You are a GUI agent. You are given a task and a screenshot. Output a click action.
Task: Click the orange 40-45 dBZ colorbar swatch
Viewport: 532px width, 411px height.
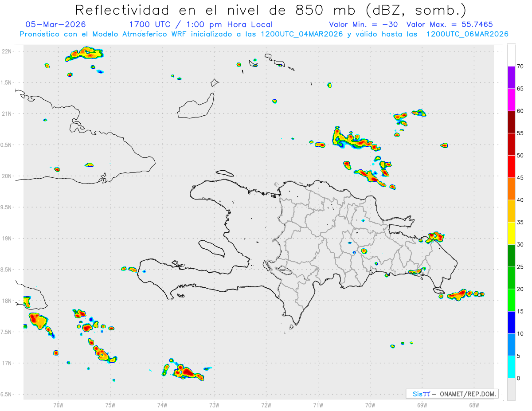(x=511, y=189)
